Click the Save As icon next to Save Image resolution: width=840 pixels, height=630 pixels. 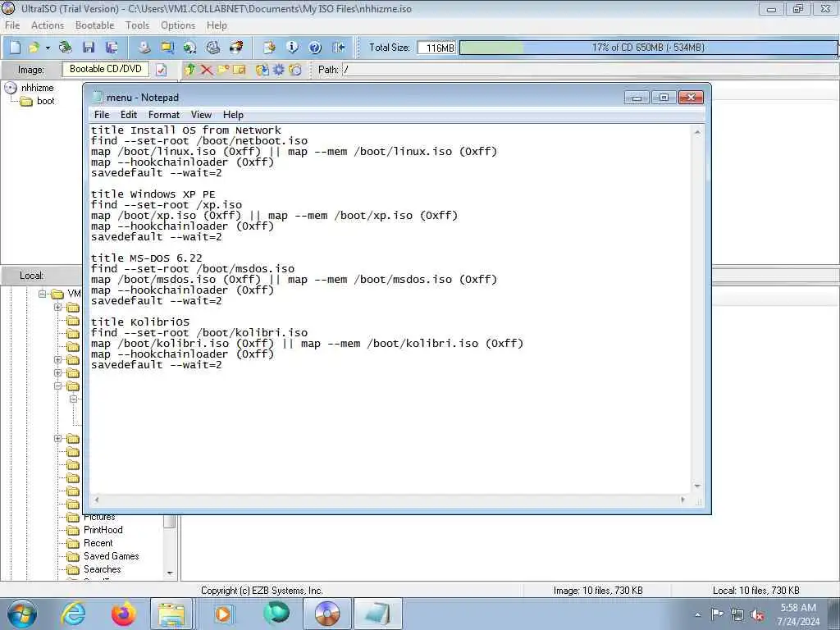point(112,48)
